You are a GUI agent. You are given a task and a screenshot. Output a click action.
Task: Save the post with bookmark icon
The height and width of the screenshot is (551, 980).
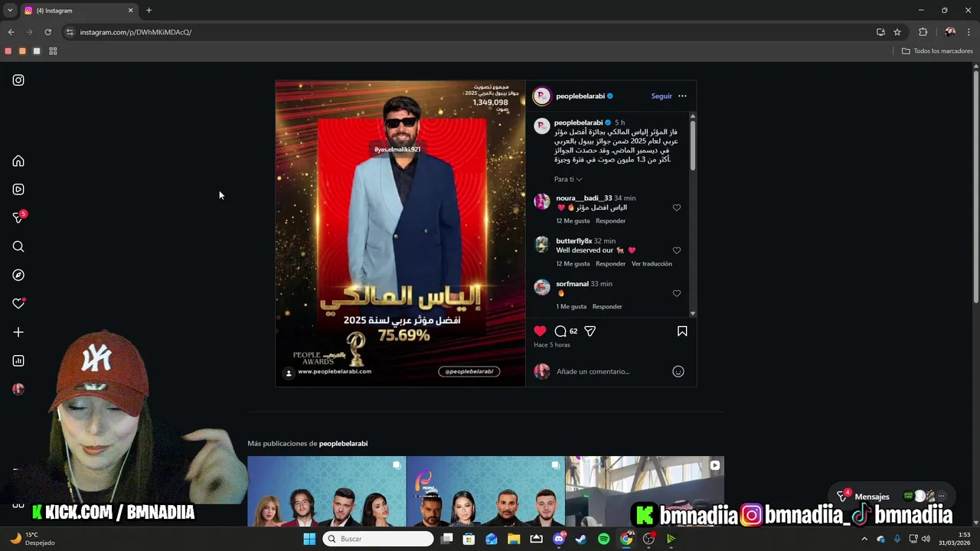[x=682, y=331]
